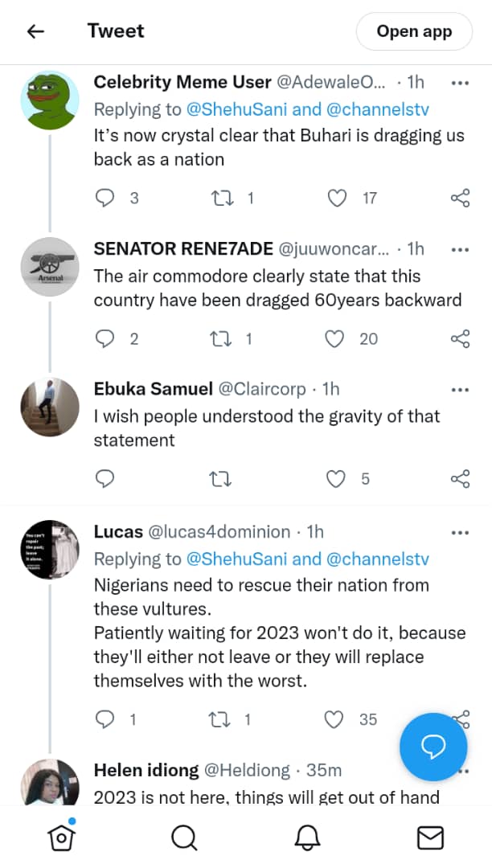Reply to Lucas's tweet about vultures

(x=105, y=719)
